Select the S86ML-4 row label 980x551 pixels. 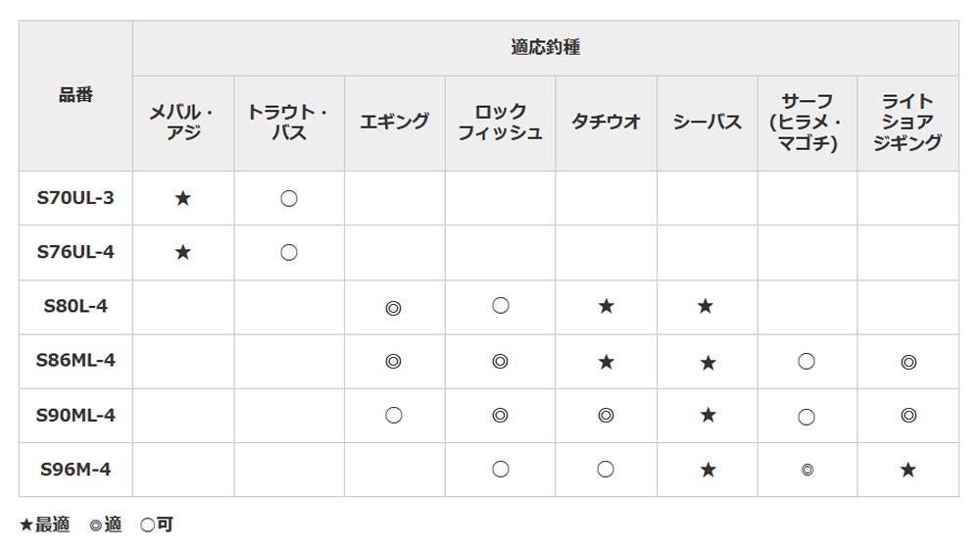(x=75, y=361)
